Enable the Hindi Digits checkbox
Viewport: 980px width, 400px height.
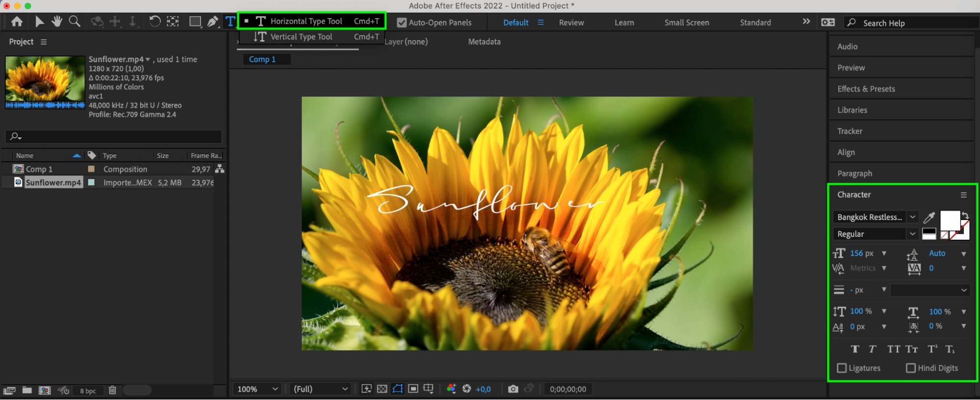pyautogui.click(x=910, y=368)
